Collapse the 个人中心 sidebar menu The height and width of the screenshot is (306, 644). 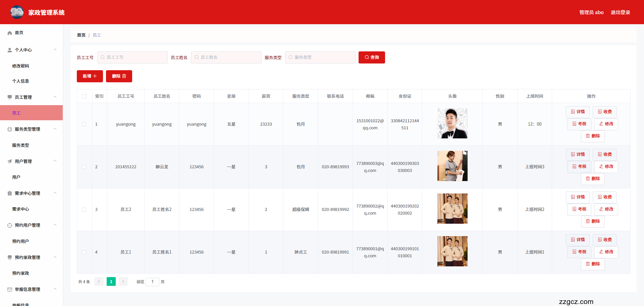click(x=55, y=50)
